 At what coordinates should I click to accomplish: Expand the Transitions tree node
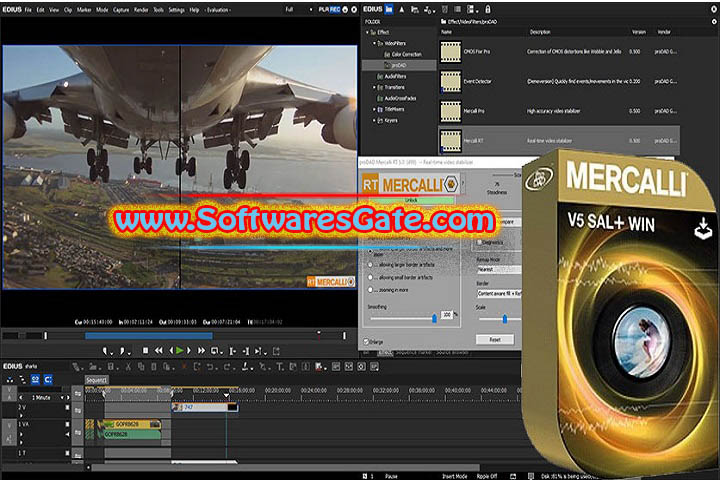(374, 87)
